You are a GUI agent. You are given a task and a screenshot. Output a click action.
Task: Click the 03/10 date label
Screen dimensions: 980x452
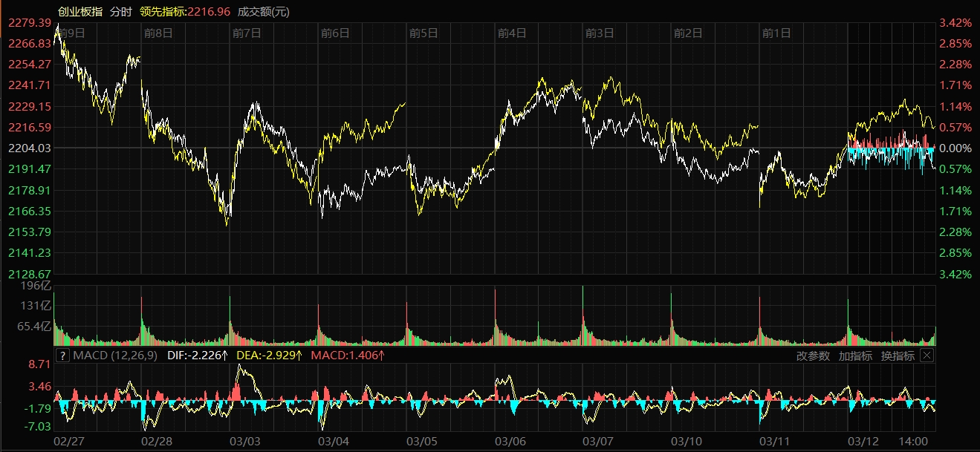pyautogui.click(x=687, y=441)
